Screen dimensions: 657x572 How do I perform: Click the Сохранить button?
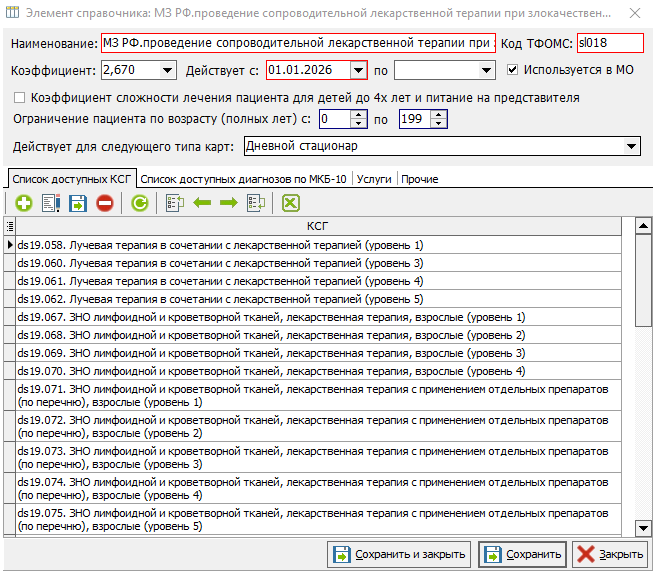pyautogui.click(x=522, y=554)
